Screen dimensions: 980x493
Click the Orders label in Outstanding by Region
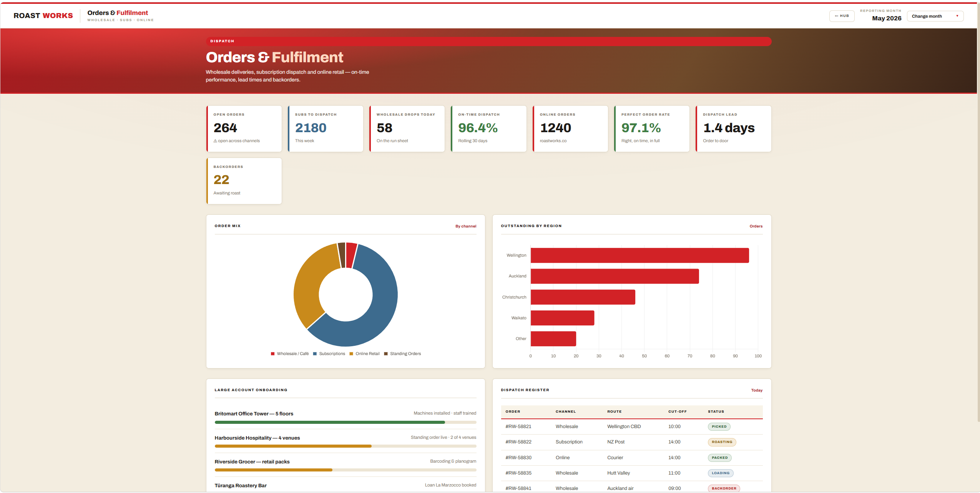pos(756,226)
